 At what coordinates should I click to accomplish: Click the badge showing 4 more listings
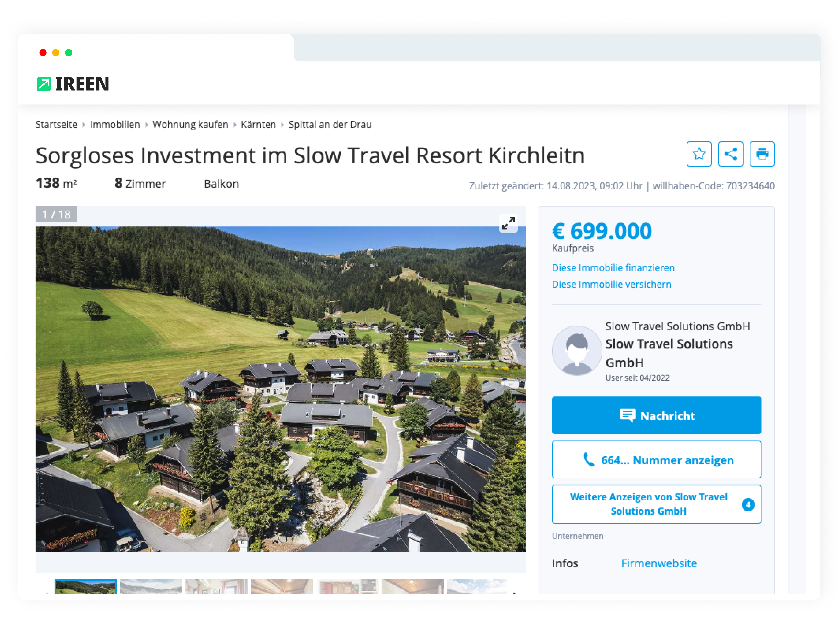click(748, 504)
